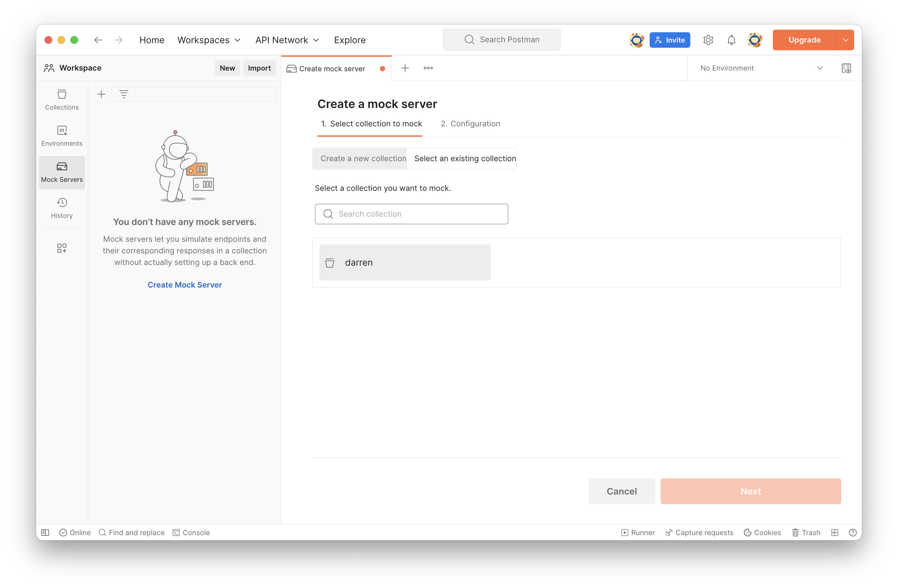Go to the Configuration step tab
898x588 pixels.
coord(470,124)
